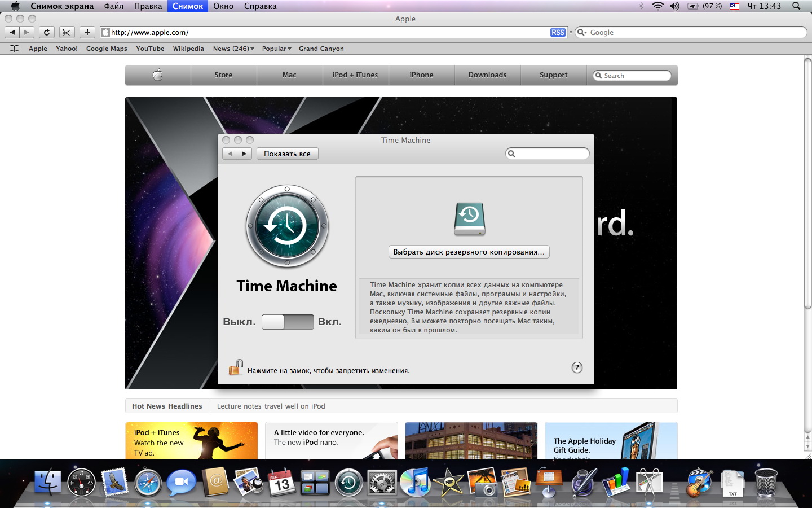Open iChat from the Dock

[x=182, y=483]
